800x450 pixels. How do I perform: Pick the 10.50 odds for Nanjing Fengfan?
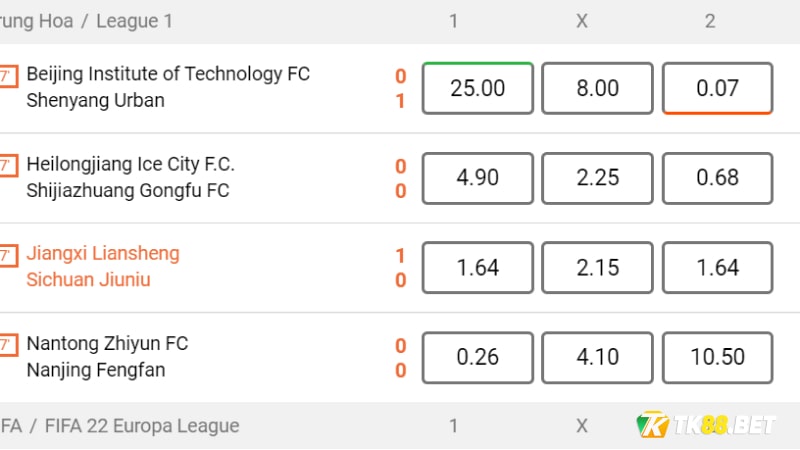tap(717, 358)
